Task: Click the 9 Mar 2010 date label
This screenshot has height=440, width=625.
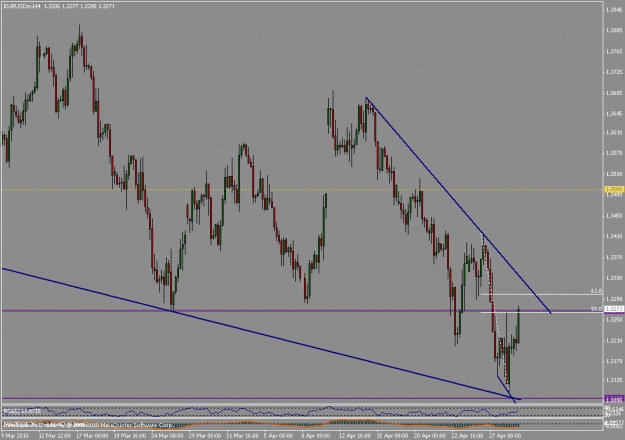Action: 15,436
